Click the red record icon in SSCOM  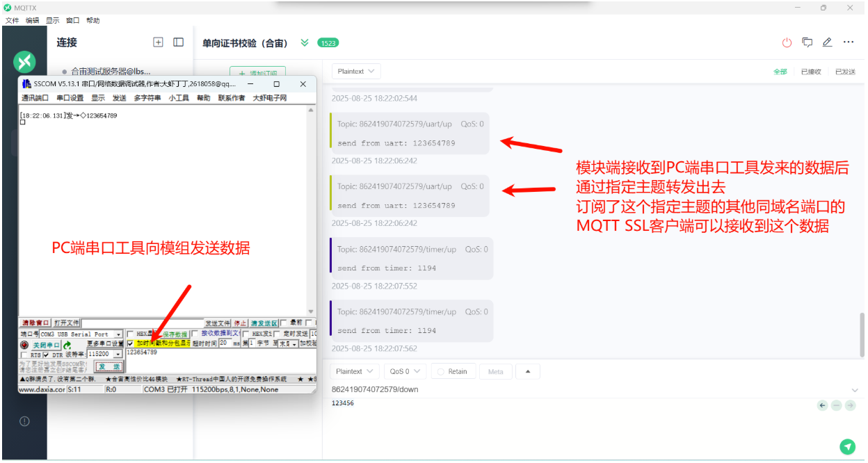(x=24, y=346)
